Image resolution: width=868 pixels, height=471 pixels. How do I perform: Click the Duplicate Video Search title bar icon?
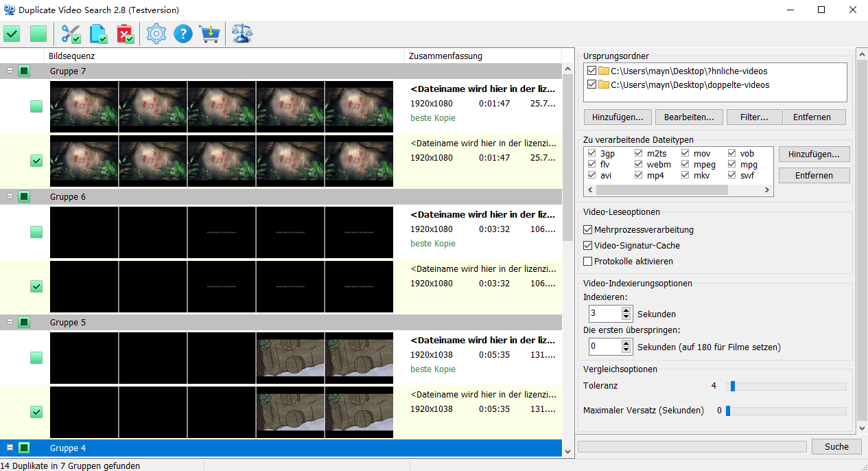click(x=10, y=10)
